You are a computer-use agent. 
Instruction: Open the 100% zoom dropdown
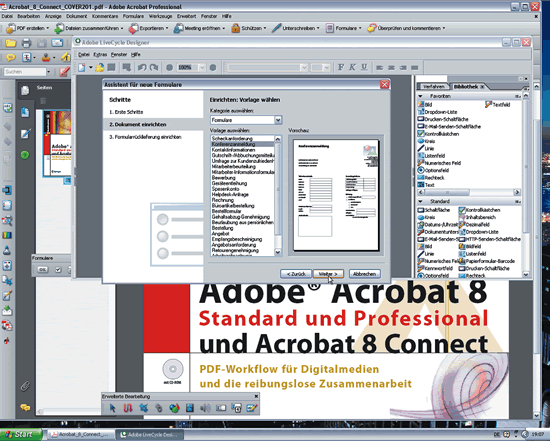(202, 67)
